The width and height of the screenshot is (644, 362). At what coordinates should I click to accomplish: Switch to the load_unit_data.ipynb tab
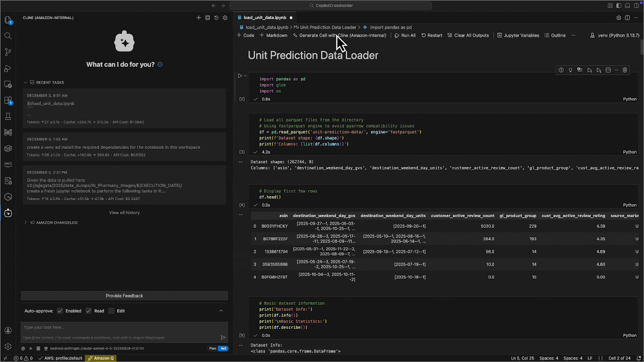[265, 17]
